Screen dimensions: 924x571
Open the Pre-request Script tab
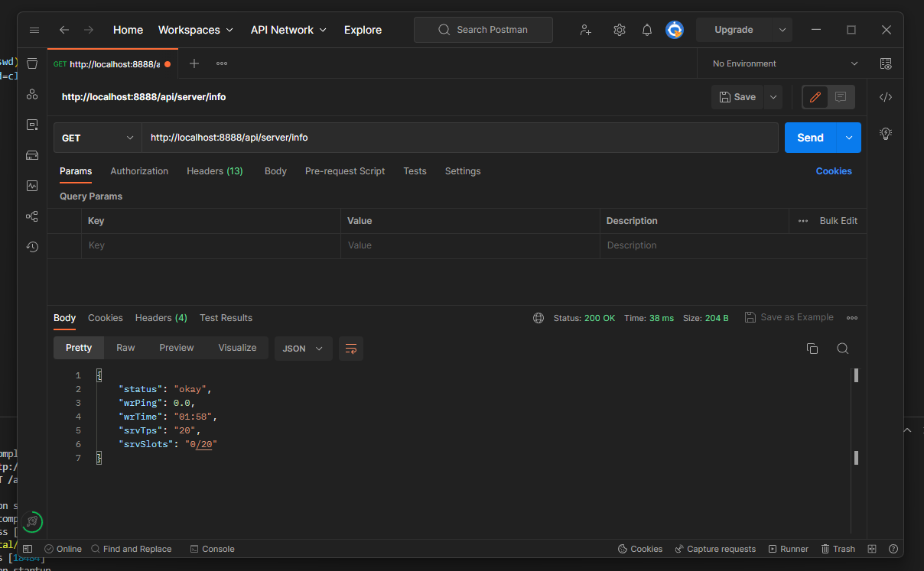pyautogui.click(x=345, y=171)
